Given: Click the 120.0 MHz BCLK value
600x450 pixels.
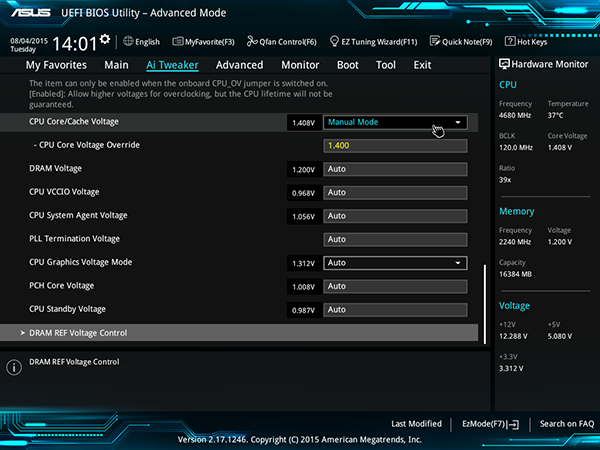Looking at the screenshot, I should click(x=516, y=147).
